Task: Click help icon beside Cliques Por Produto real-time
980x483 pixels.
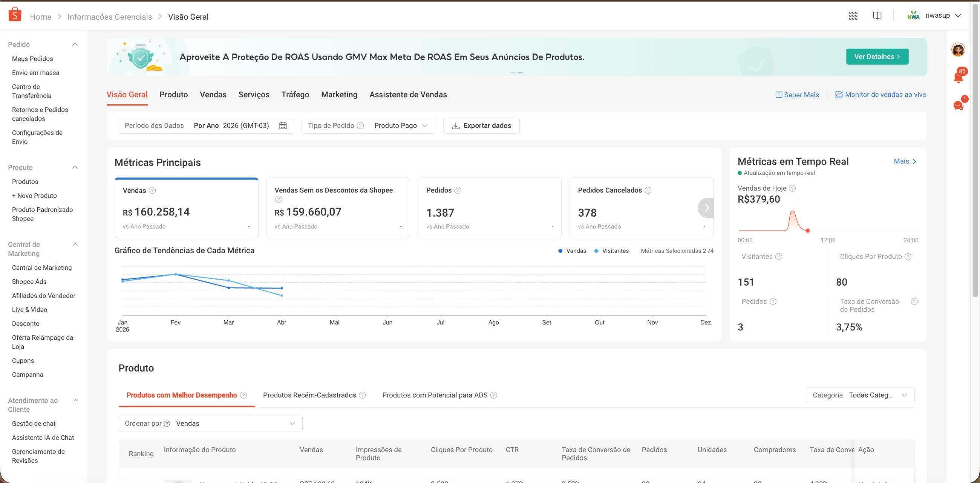Action: [908, 257]
